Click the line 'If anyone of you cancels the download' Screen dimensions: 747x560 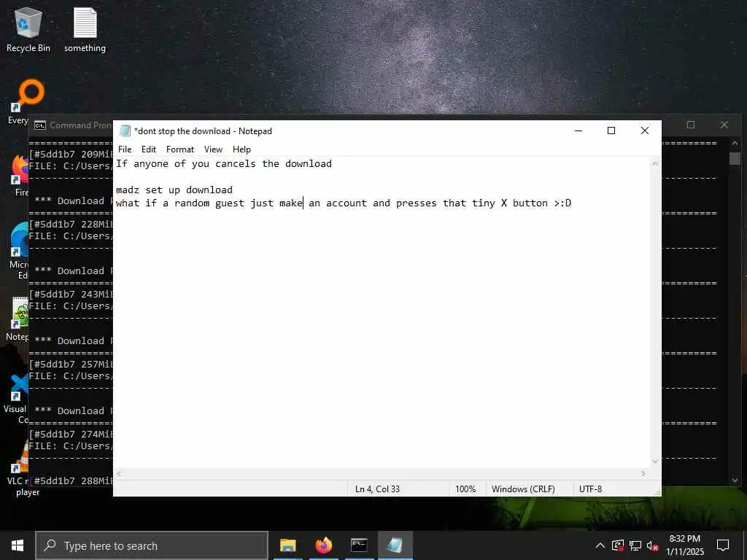(224, 164)
